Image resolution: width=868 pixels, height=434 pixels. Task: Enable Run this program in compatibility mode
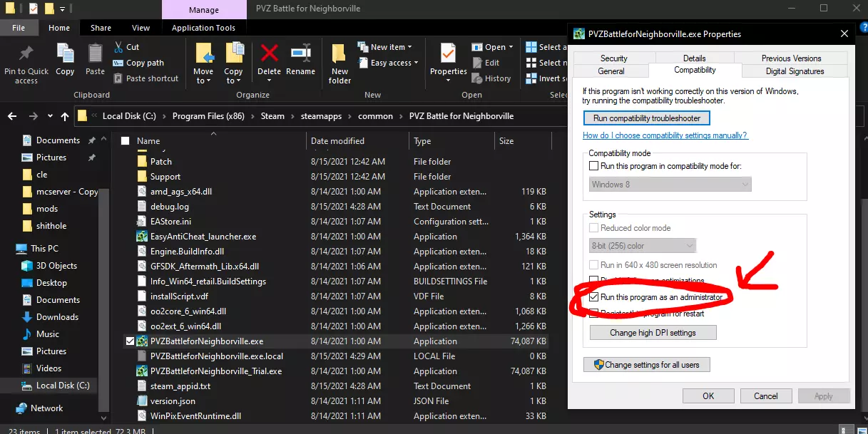(594, 166)
